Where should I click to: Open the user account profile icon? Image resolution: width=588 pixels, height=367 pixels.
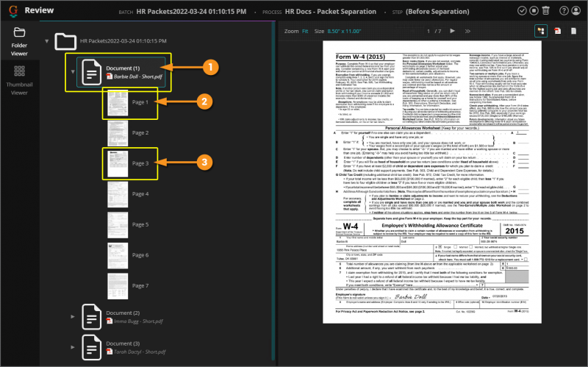[x=576, y=11]
